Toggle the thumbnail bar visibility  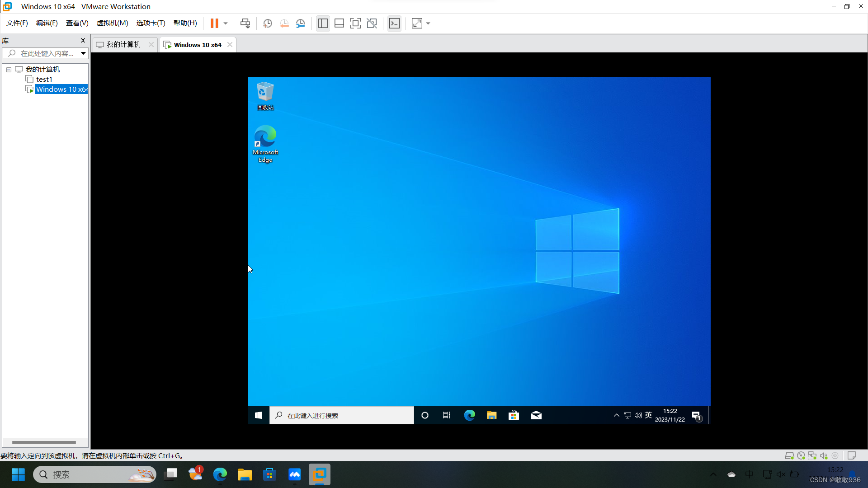pyautogui.click(x=339, y=23)
